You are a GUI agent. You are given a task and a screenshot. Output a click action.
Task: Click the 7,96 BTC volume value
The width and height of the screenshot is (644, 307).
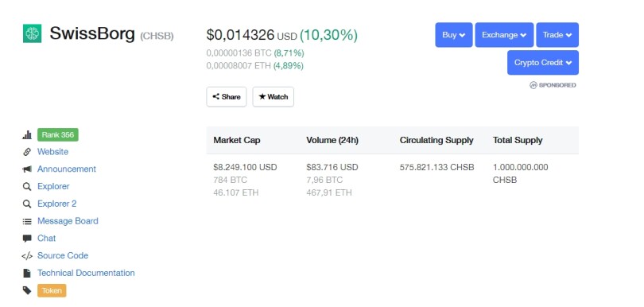click(x=324, y=180)
